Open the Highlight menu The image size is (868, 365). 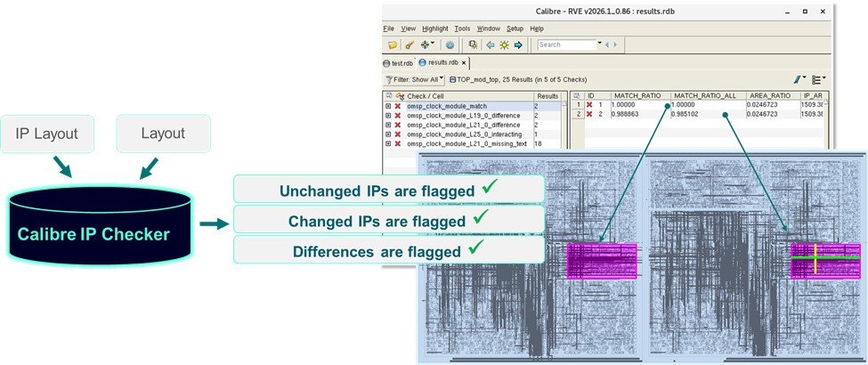click(x=435, y=28)
